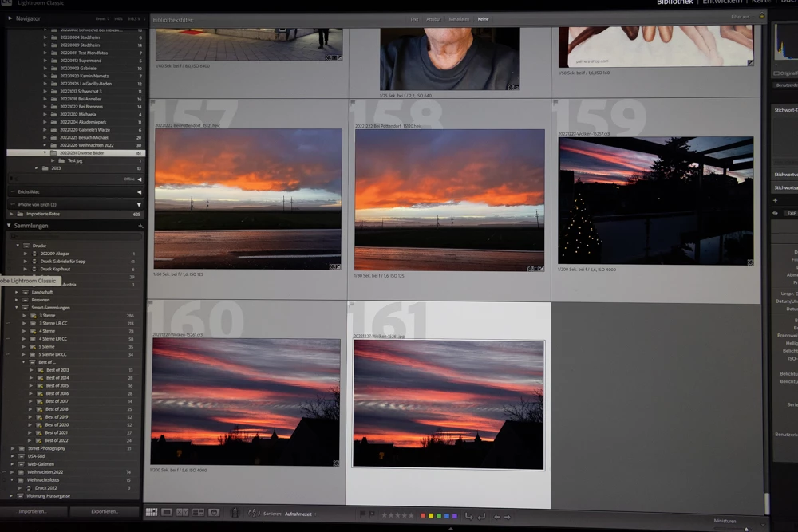Click the filter lock icon
Viewport: 798px width, 532px height.
[x=762, y=16]
